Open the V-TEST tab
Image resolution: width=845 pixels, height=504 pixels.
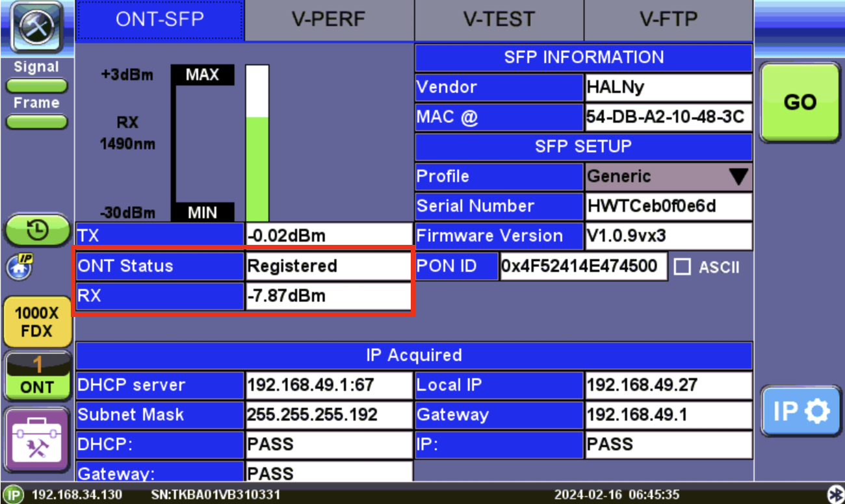(x=498, y=21)
